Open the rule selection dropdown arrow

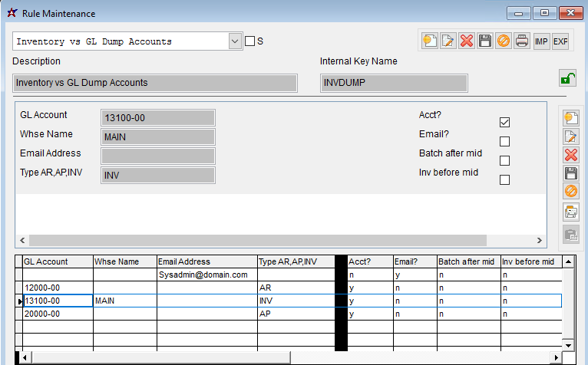click(x=235, y=41)
